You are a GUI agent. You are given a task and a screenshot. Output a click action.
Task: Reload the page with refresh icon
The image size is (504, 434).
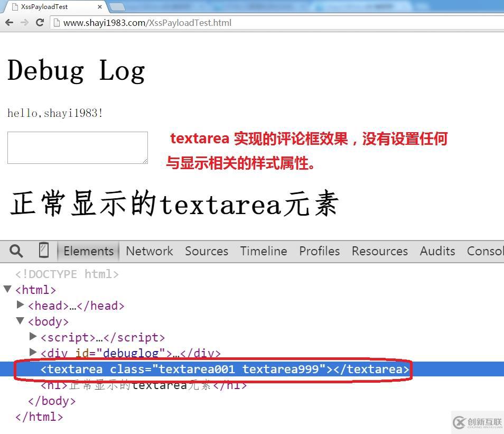point(40,23)
